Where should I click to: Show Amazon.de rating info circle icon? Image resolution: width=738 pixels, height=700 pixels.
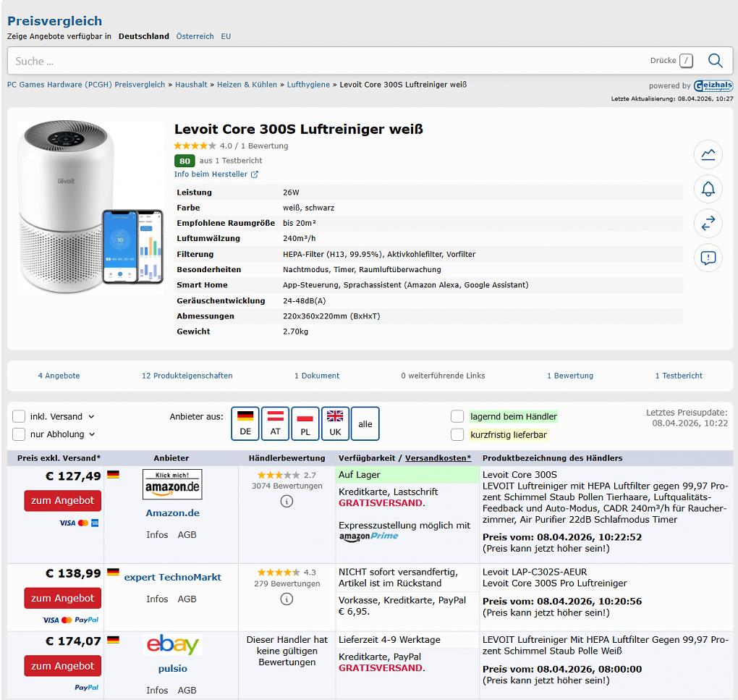(287, 502)
